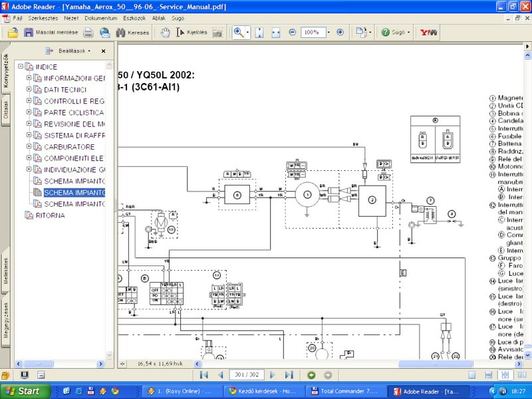Select the INDIVIDUAZIONE GU bookmark
The height and width of the screenshot is (399, 532).
(x=74, y=170)
